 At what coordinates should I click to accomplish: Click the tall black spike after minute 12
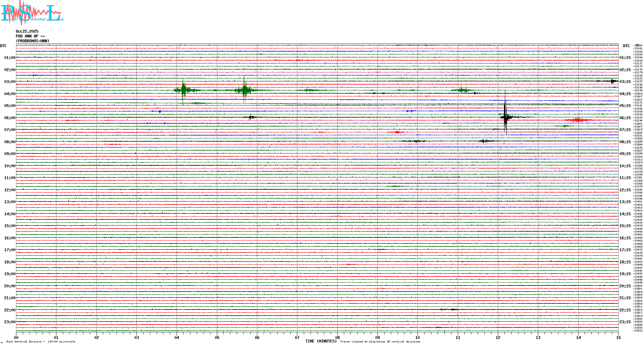tap(505, 117)
